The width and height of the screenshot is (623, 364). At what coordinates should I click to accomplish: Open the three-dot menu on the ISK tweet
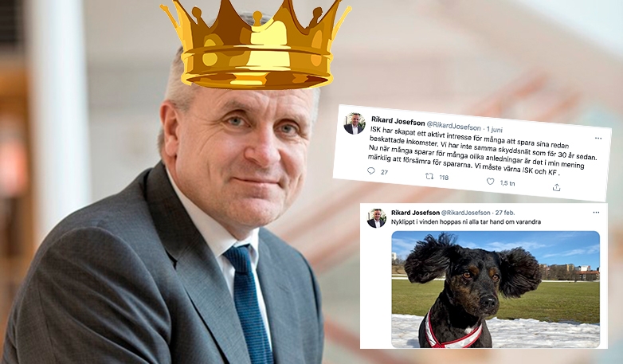pyautogui.click(x=598, y=139)
